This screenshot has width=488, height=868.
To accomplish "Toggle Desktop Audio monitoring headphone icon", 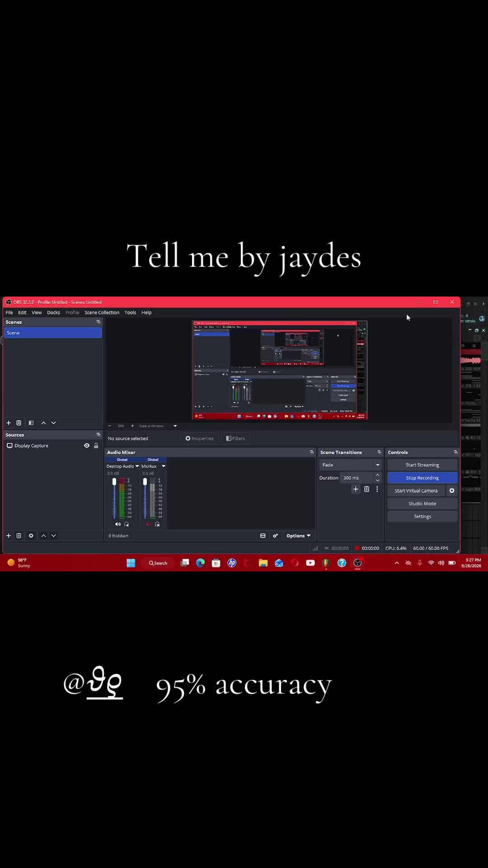I will coord(127,524).
